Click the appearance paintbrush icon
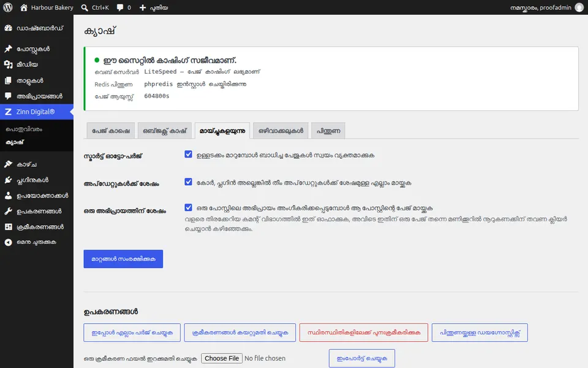 [x=8, y=164]
